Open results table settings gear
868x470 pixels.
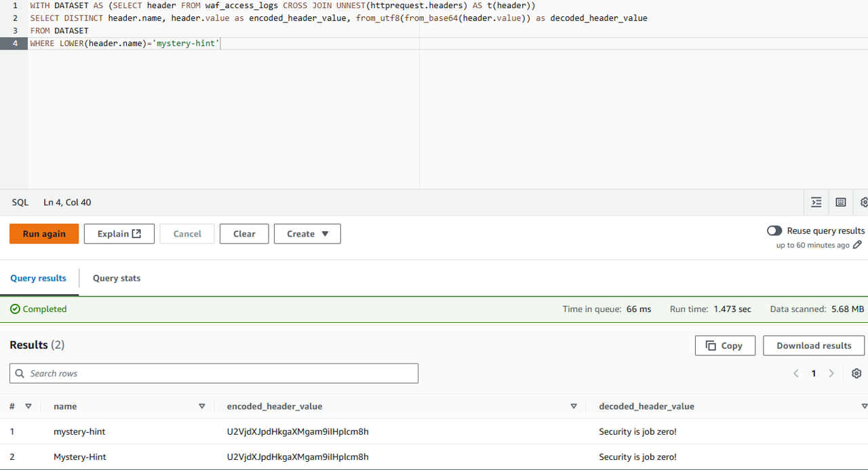click(856, 374)
